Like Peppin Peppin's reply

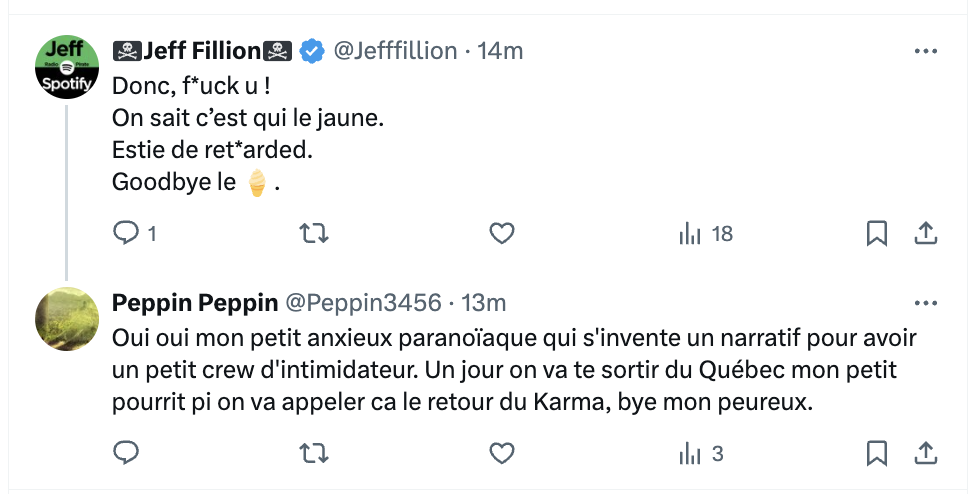501,453
